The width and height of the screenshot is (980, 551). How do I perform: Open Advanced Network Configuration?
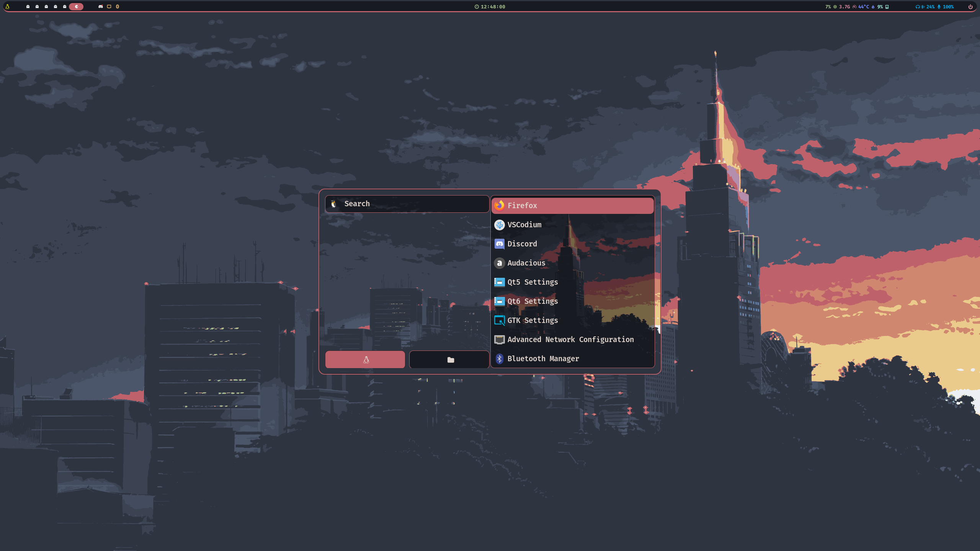coord(570,339)
